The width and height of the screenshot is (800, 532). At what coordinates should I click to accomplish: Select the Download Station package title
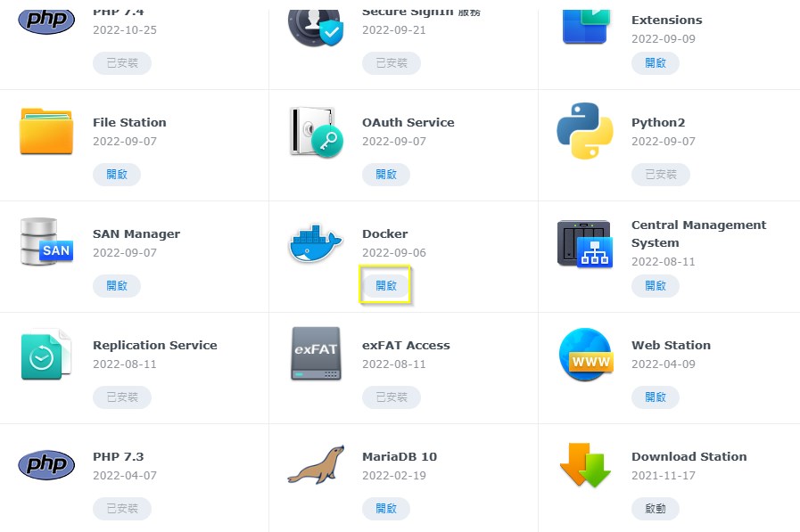point(689,456)
